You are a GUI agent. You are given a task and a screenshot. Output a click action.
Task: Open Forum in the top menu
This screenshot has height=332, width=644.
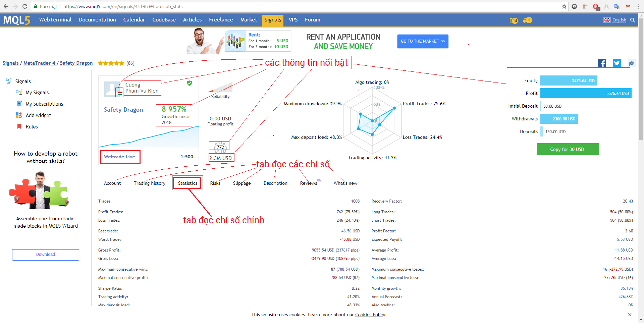313,20
